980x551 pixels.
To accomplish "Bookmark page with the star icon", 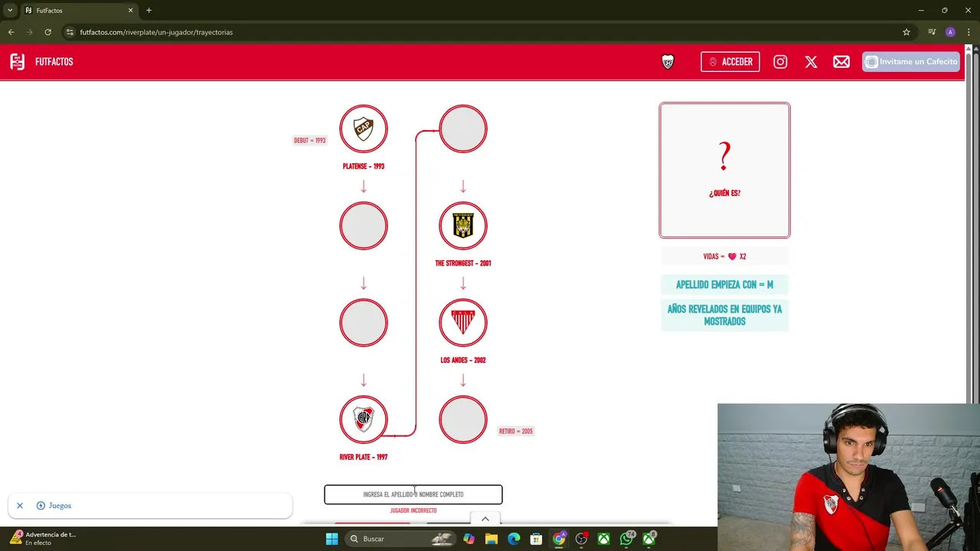I will point(906,32).
